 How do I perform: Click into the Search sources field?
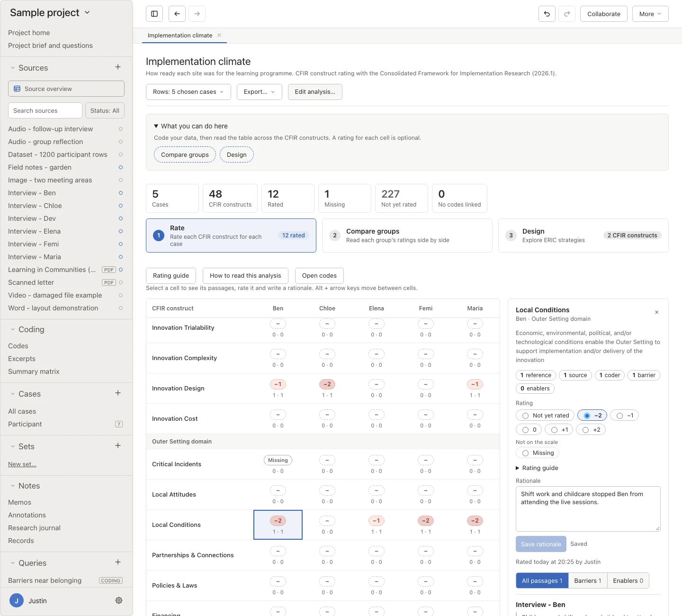pyautogui.click(x=45, y=110)
